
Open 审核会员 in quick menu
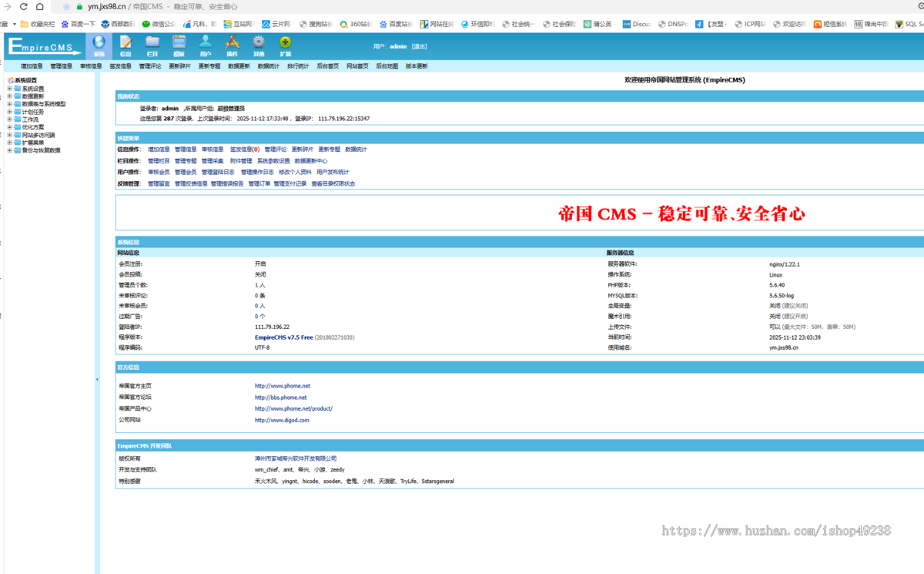coord(159,173)
